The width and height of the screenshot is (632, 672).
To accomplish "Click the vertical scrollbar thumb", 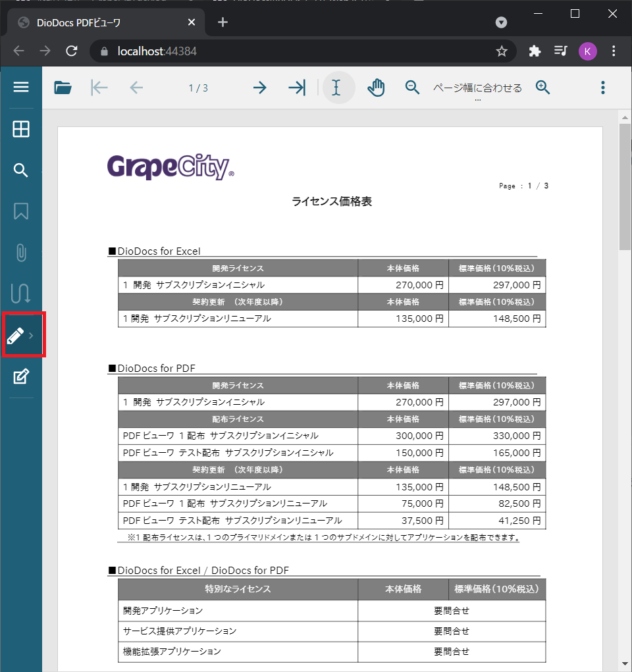I will tap(625, 186).
